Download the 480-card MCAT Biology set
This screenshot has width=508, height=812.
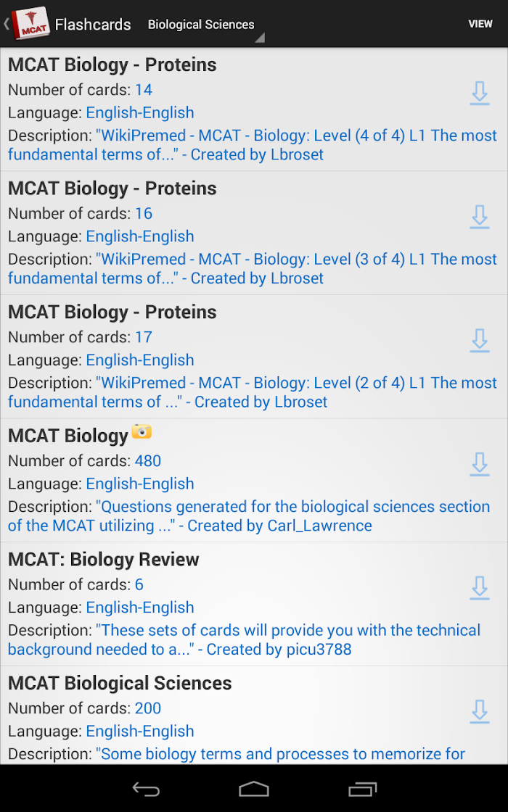point(480,465)
